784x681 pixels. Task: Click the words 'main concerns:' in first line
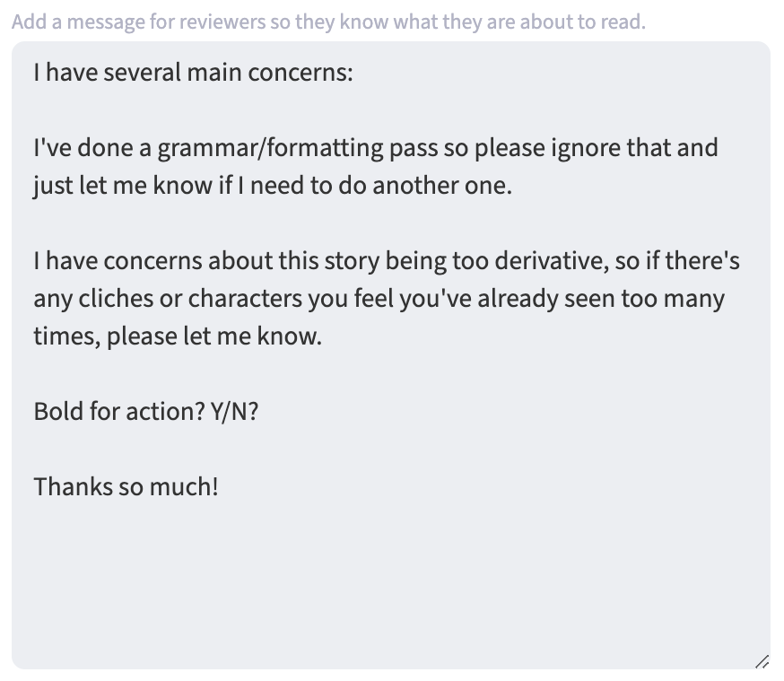[x=269, y=72]
